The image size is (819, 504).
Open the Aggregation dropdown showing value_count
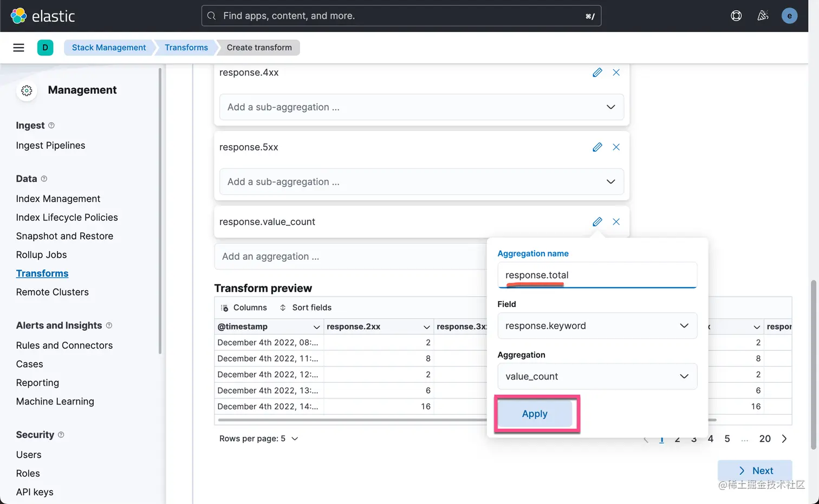(597, 377)
